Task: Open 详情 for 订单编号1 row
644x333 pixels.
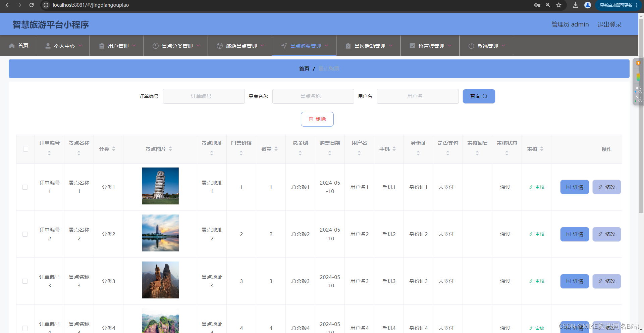Action: point(575,187)
